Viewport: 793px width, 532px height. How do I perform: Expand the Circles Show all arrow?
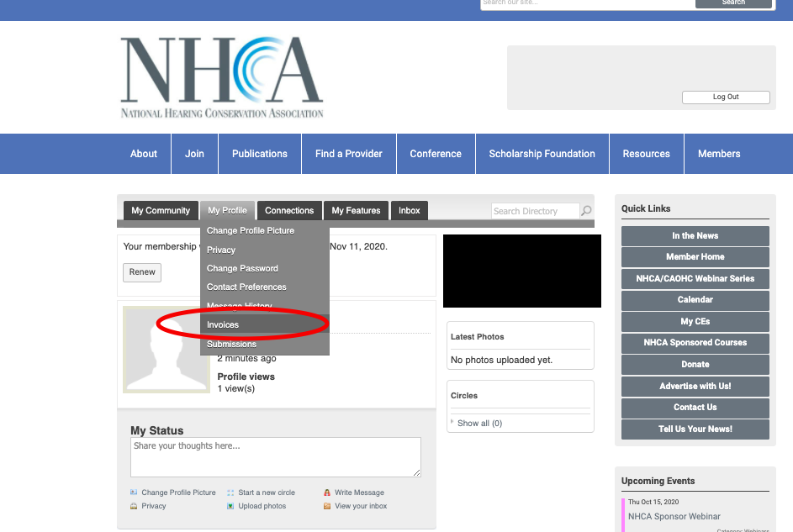452,421
